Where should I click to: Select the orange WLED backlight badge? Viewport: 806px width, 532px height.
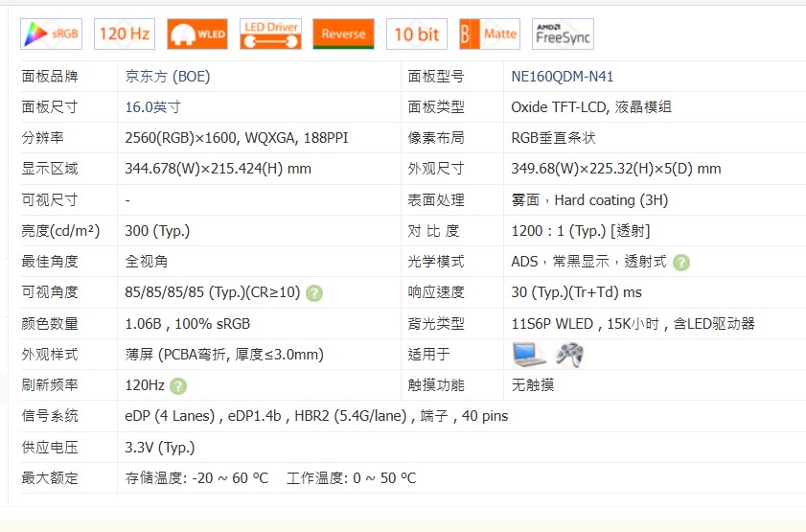tap(197, 34)
